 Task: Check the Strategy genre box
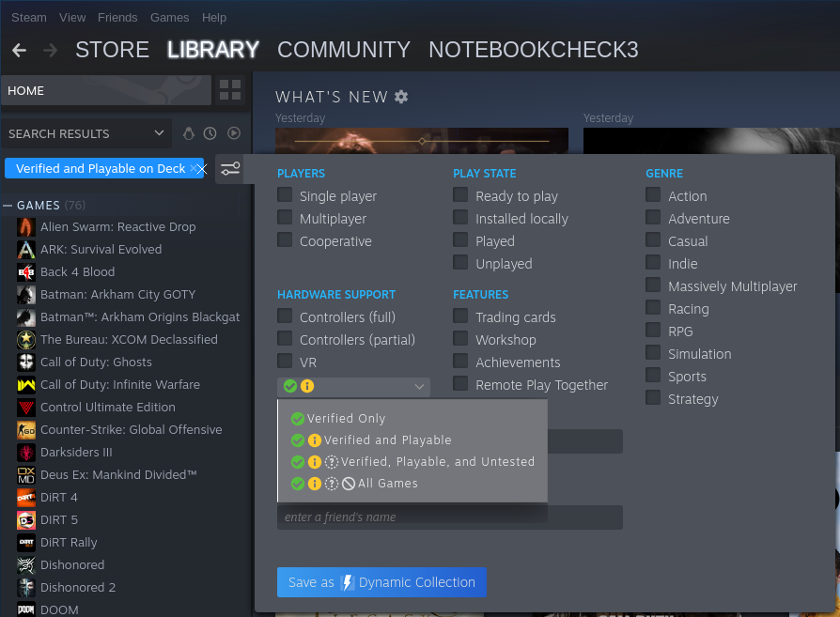click(x=653, y=397)
